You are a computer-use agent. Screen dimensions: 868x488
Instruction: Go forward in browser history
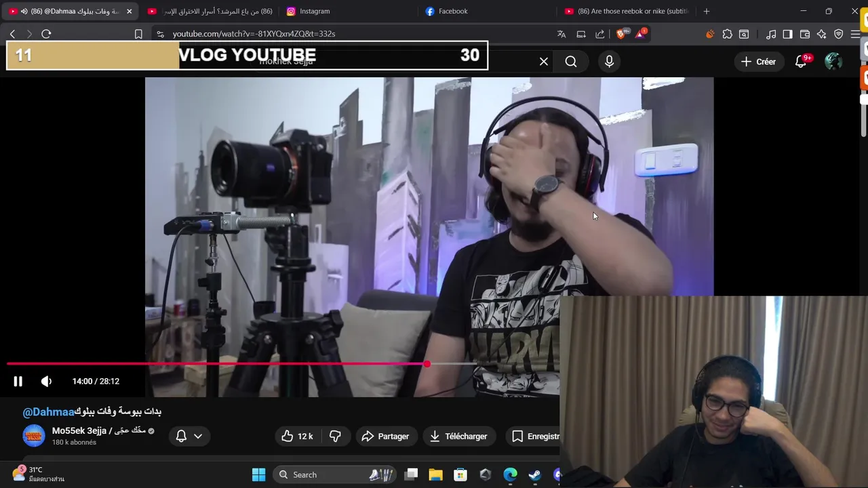tap(29, 34)
